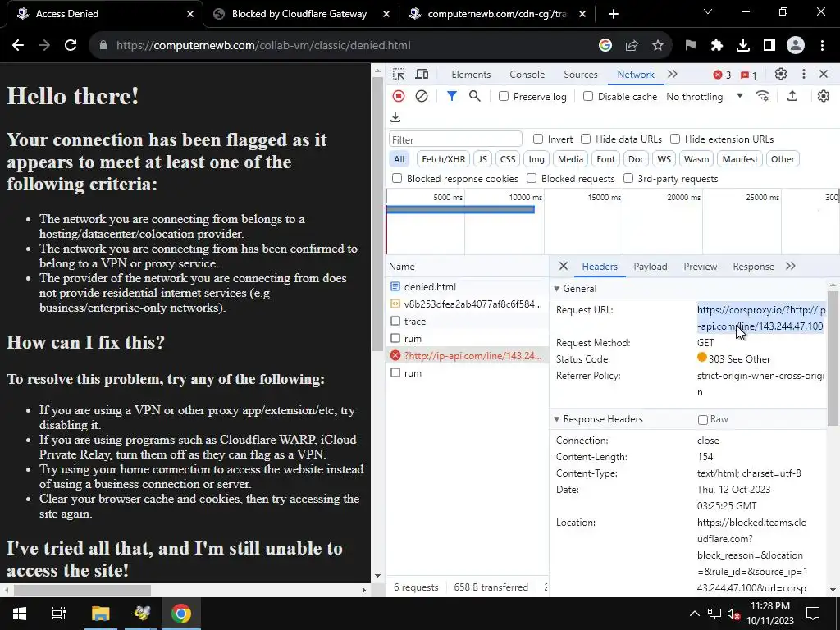
Task: Open DevTools settings gear
Action: coord(781,74)
